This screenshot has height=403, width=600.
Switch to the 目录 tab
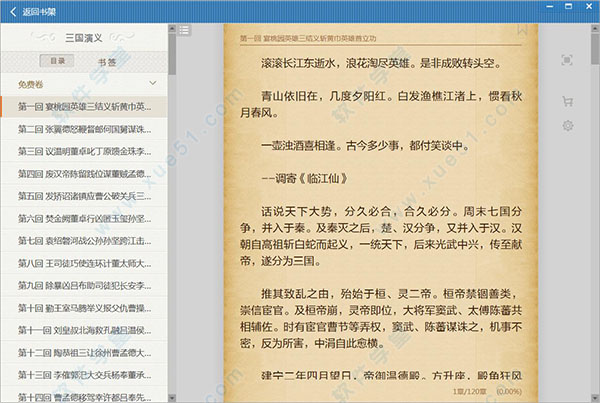coord(57,61)
